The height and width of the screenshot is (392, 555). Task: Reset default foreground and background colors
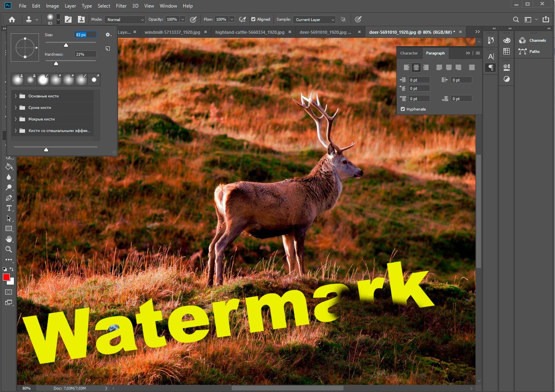click(x=4, y=269)
